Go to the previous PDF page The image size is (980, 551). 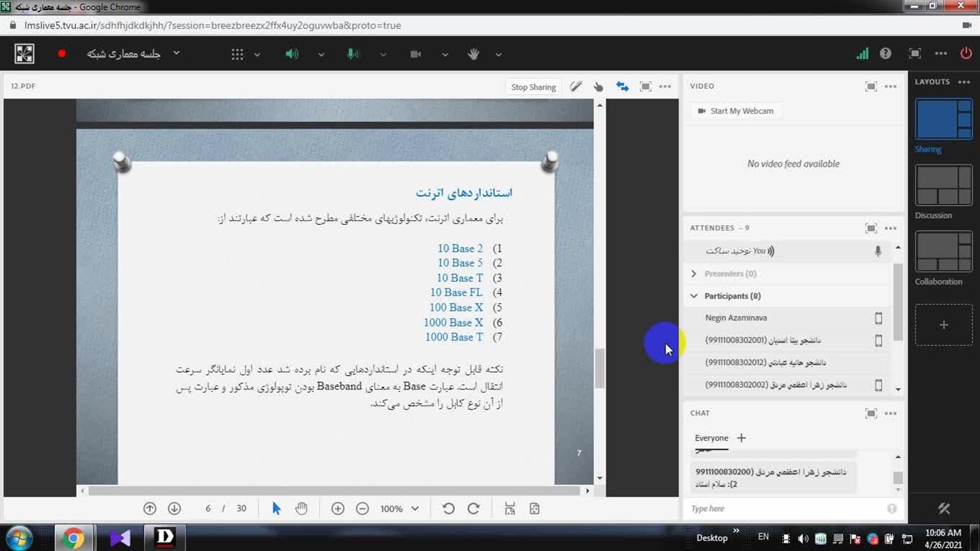coord(150,509)
